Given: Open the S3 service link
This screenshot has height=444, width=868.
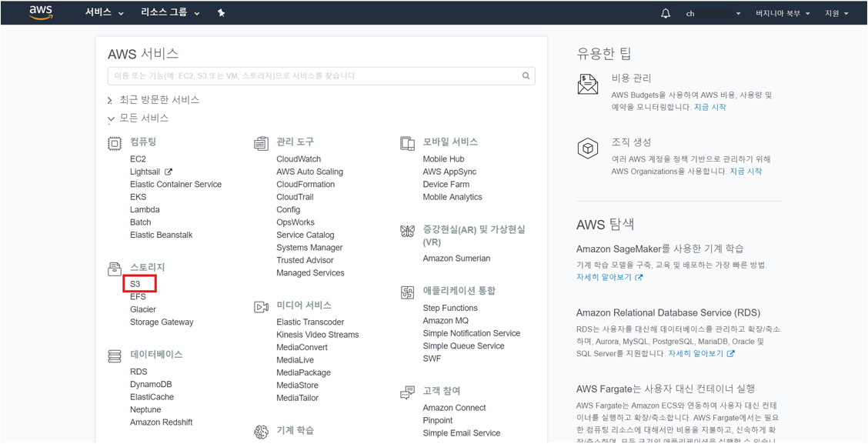Looking at the screenshot, I should coord(135,284).
